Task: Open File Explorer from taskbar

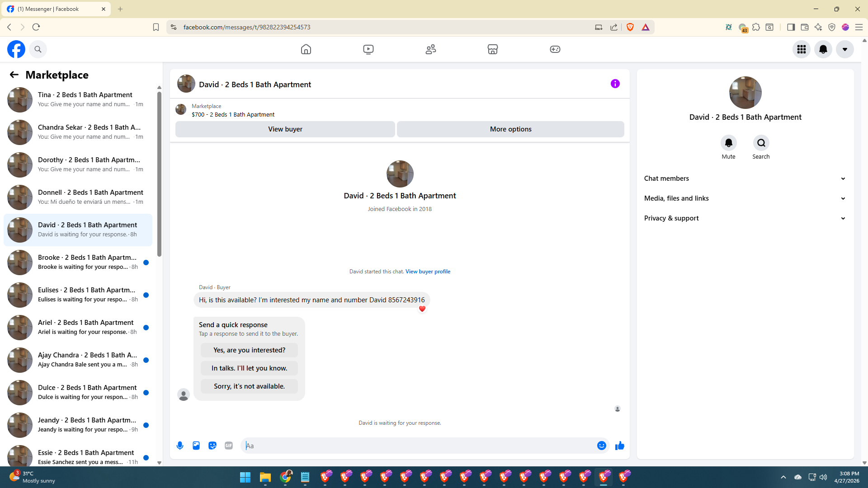Action: click(x=265, y=477)
